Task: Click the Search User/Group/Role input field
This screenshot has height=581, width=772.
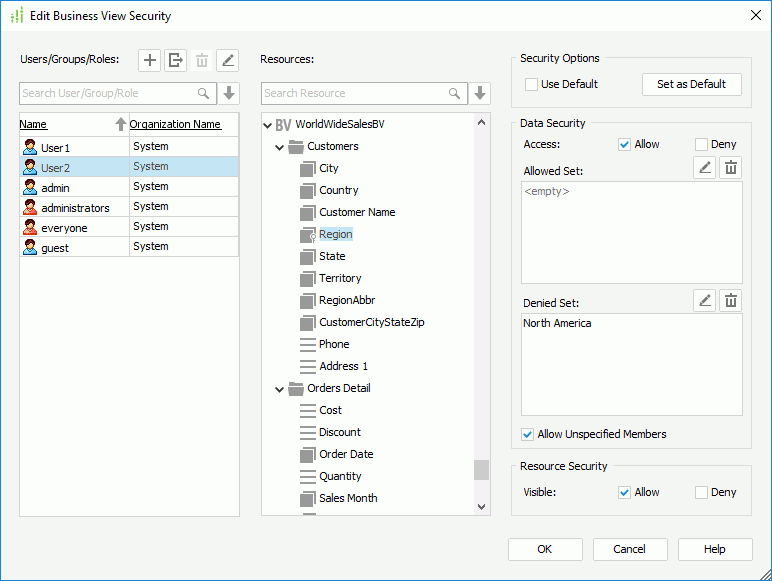Action: point(108,93)
